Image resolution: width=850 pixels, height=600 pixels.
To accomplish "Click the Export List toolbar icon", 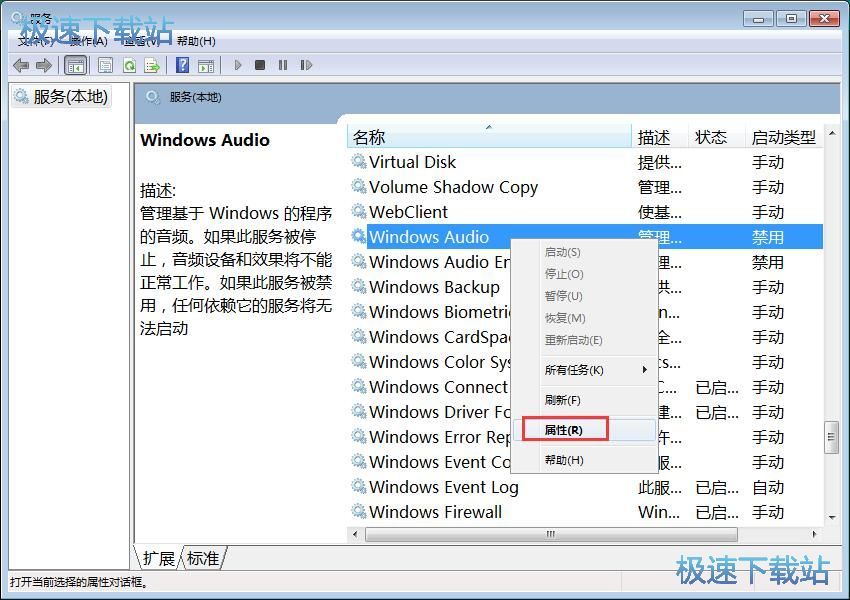I will (152, 66).
